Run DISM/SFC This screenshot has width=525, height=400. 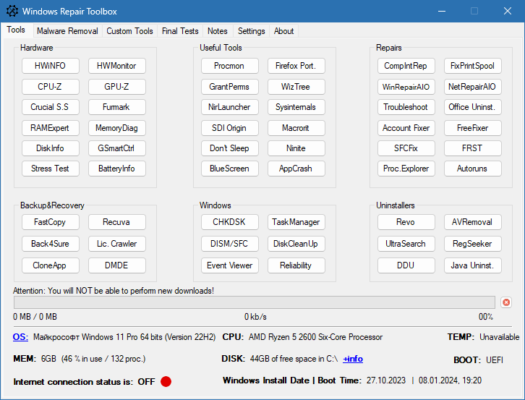tap(230, 244)
